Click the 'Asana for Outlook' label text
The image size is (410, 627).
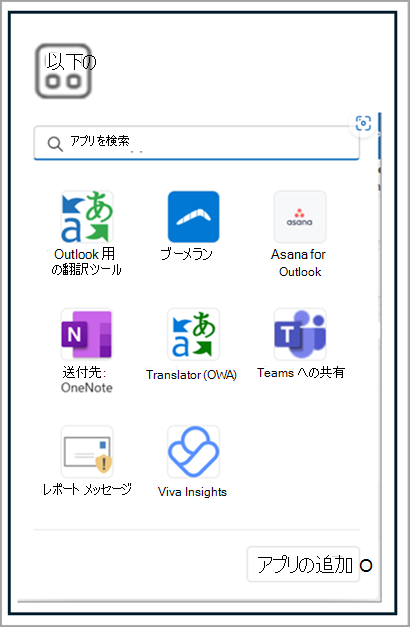(x=299, y=263)
